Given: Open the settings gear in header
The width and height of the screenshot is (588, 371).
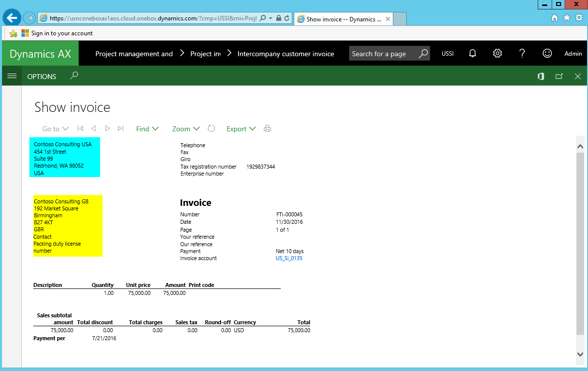Looking at the screenshot, I should [497, 54].
